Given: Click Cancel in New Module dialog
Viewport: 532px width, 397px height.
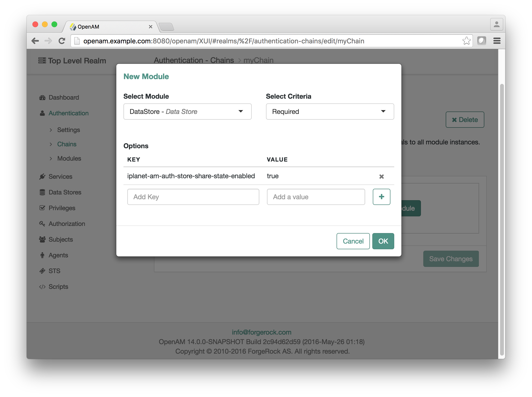Looking at the screenshot, I should coord(353,241).
